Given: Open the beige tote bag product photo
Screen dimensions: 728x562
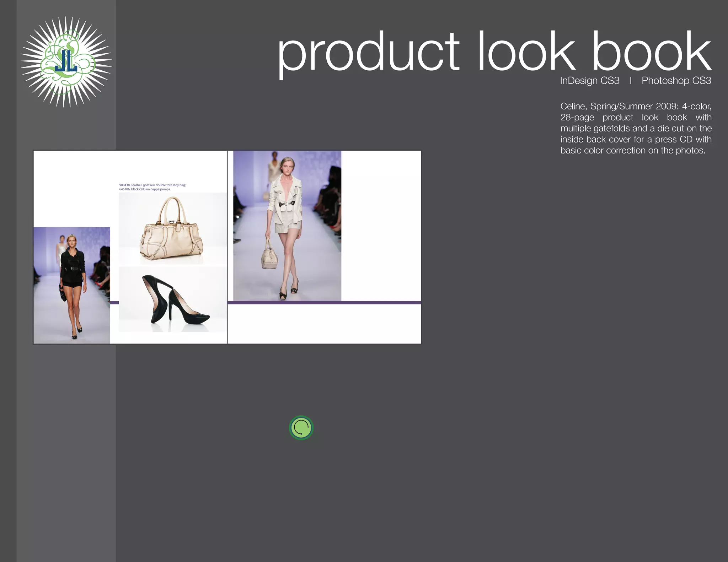Looking at the screenshot, I should 172,228.
